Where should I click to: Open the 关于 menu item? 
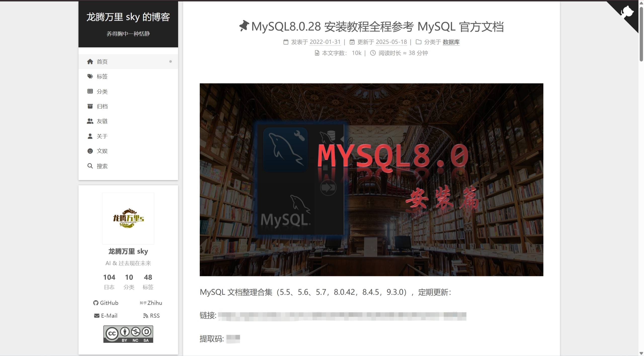(x=128, y=136)
